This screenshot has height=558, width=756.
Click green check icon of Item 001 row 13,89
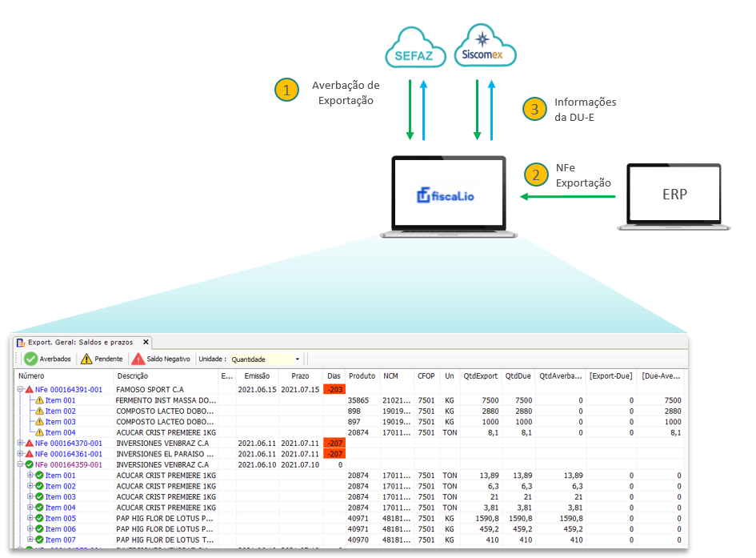39,475
